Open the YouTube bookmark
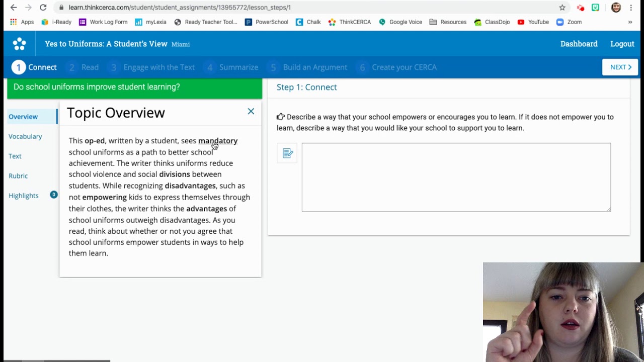 click(533, 22)
